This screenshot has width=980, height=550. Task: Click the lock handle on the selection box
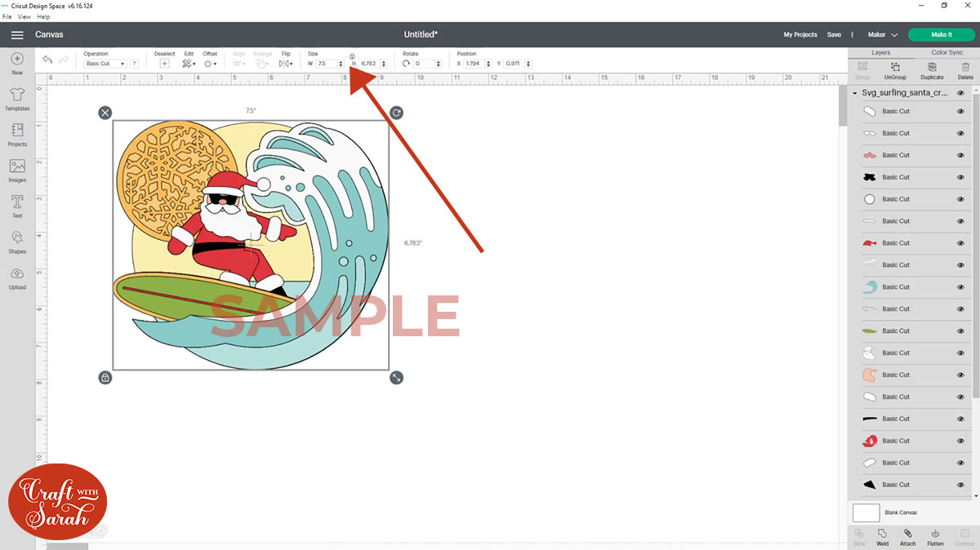pyautogui.click(x=105, y=377)
